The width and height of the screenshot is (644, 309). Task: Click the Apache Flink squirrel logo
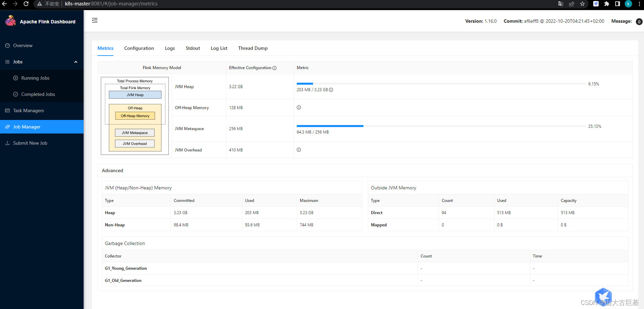[10, 20]
